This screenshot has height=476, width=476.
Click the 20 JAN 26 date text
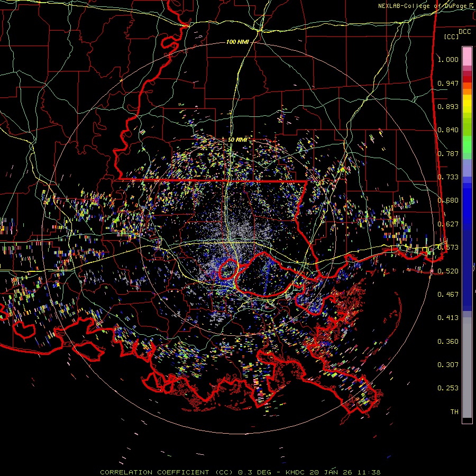[x=331, y=472]
